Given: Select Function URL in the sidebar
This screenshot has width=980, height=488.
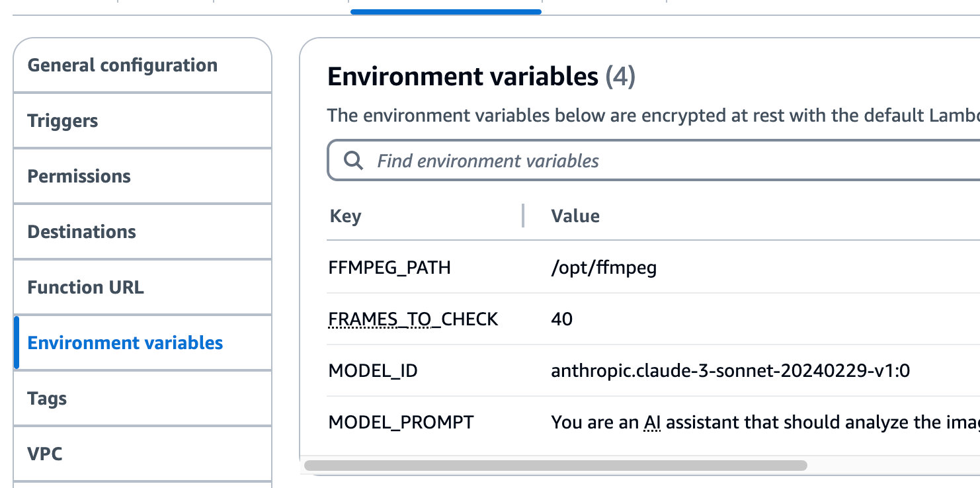Looking at the screenshot, I should pyautogui.click(x=86, y=288).
